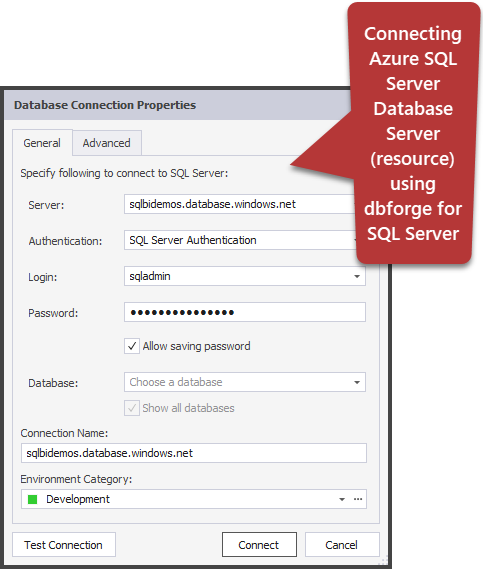Cancel the connection dialog
The height and width of the screenshot is (569, 483).
(342, 545)
